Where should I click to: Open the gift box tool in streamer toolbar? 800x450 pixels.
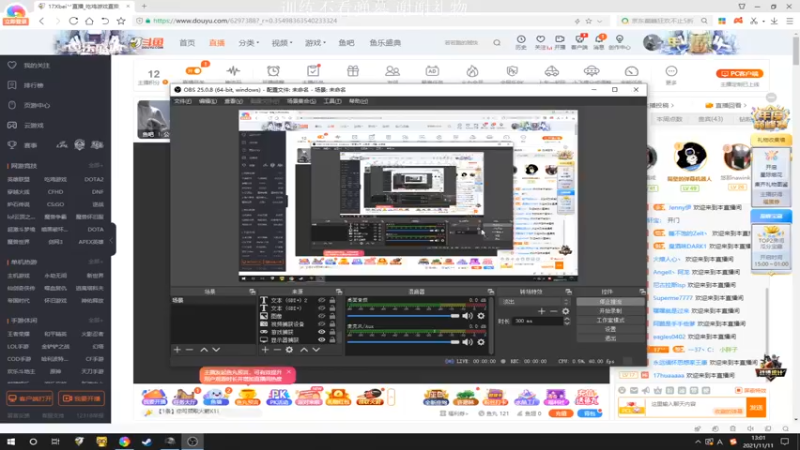tap(353, 71)
